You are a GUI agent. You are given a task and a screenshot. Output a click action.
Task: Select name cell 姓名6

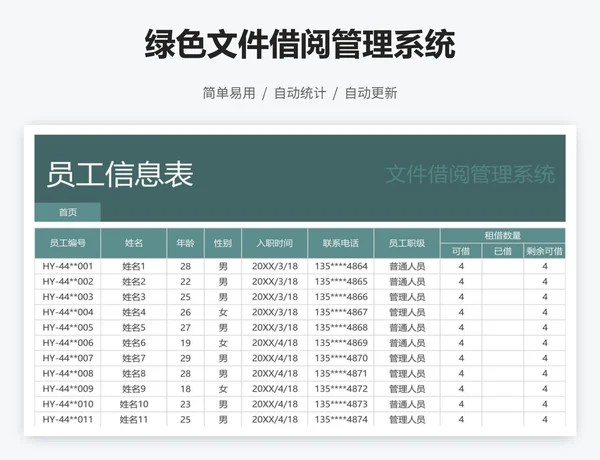coord(134,343)
